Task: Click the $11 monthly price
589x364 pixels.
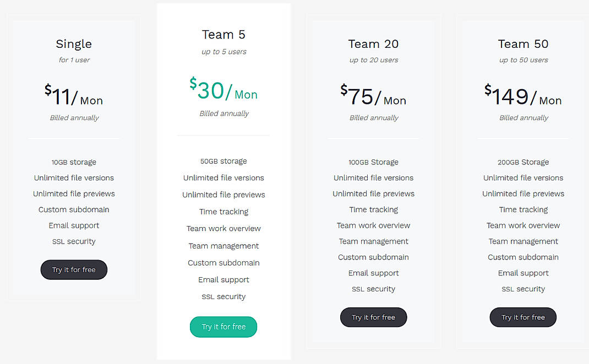Action: tap(74, 96)
